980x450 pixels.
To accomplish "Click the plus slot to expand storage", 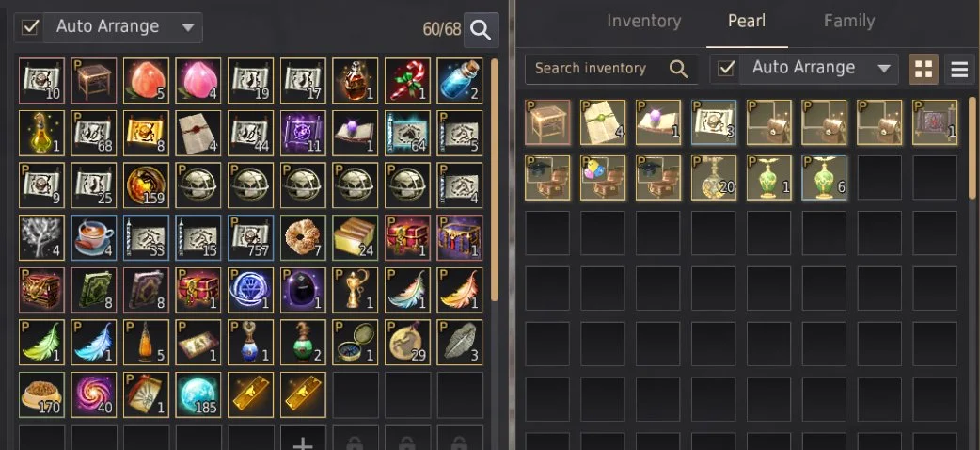I will click(303, 441).
